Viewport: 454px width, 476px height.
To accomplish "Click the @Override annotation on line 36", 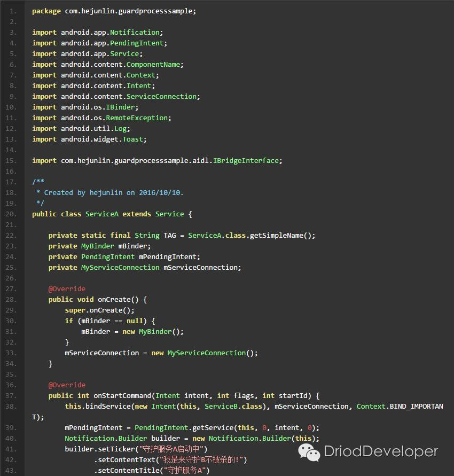I will (x=67, y=385).
